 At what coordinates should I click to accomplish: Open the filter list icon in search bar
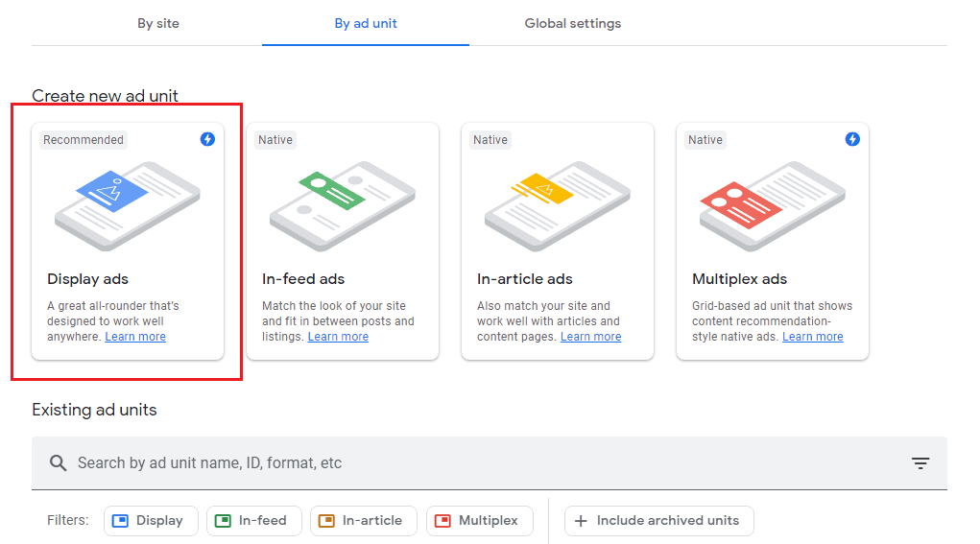(920, 463)
